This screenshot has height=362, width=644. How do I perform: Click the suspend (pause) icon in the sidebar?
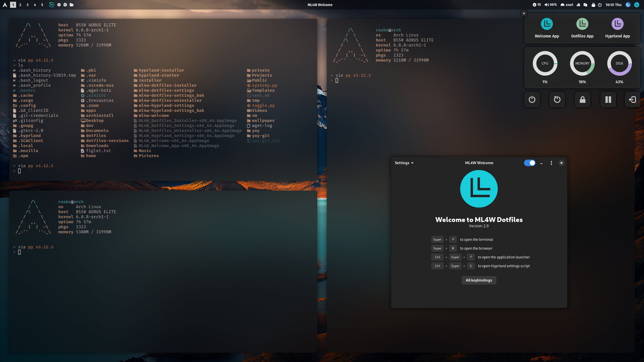point(608,100)
